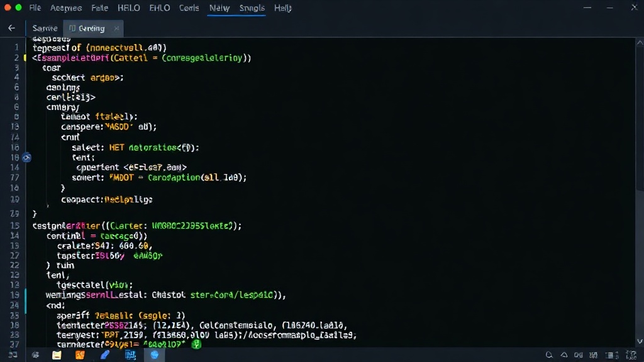Open the blue feather icon in taskbar

(105, 355)
